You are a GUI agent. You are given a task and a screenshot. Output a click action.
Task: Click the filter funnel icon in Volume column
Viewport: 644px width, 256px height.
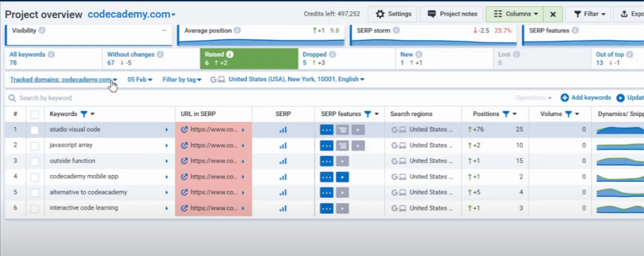(568, 114)
